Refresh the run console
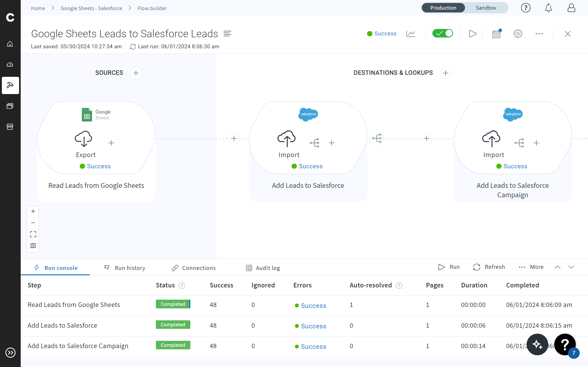The height and width of the screenshot is (367, 588). tap(489, 267)
